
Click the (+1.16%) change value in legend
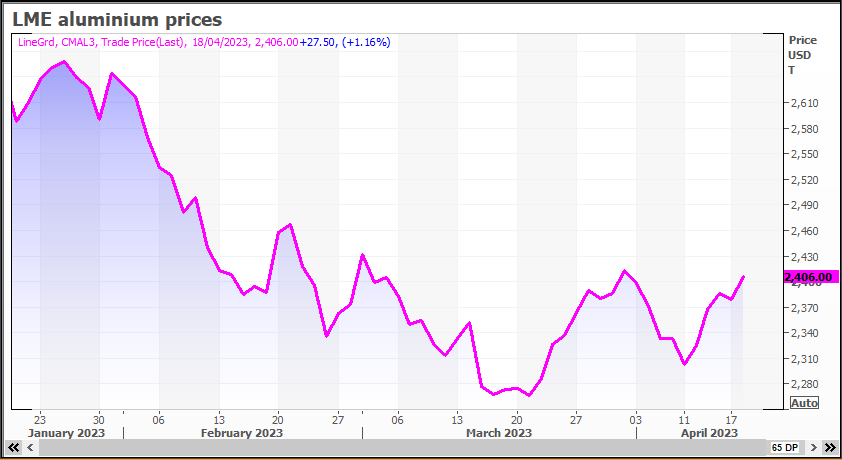[x=366, y=42]
